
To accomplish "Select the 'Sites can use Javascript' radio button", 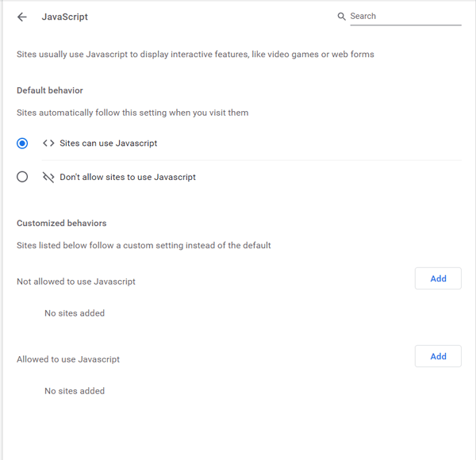I will (x=22, y=144).
